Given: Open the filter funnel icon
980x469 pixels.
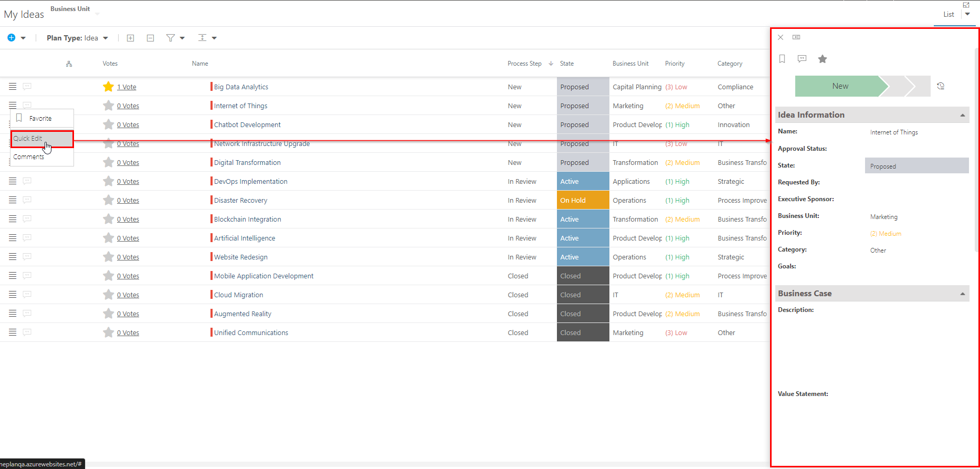Looking at the screenshot, I should pyautogui.click(x=171, y=38).
